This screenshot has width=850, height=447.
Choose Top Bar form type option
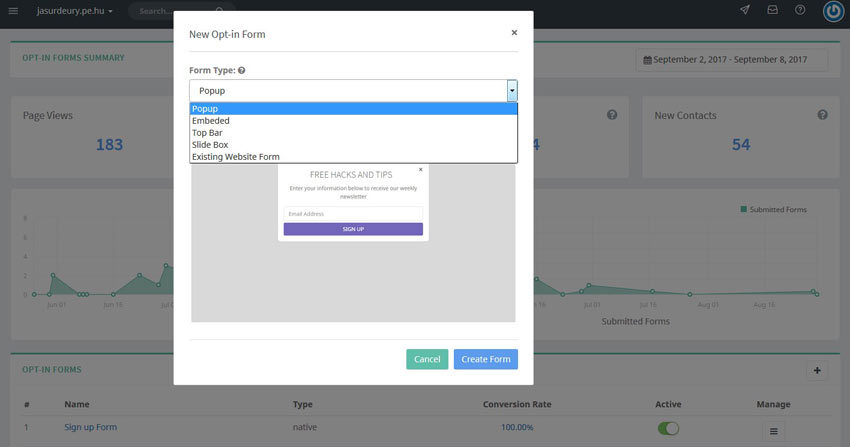tap(209, 133)
